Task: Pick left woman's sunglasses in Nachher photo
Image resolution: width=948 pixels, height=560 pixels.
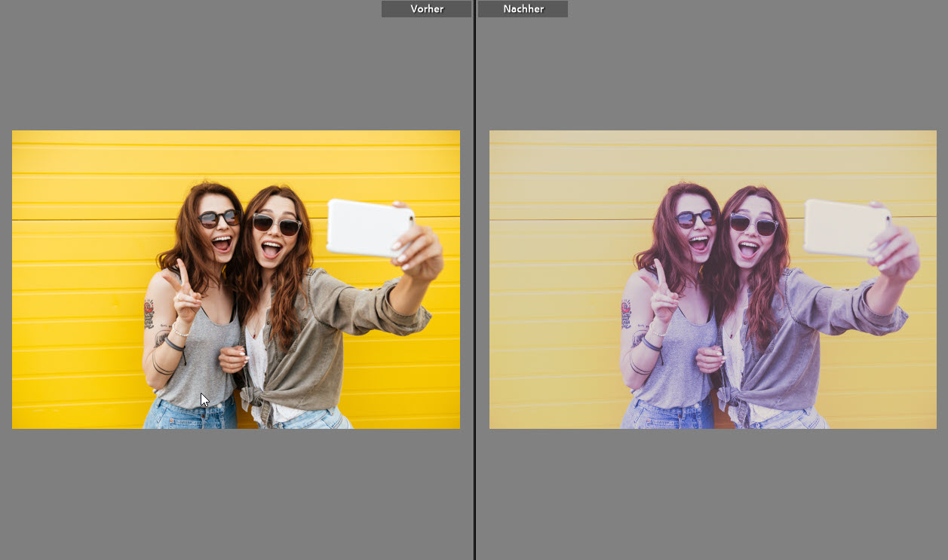Action: pos(696,219)
